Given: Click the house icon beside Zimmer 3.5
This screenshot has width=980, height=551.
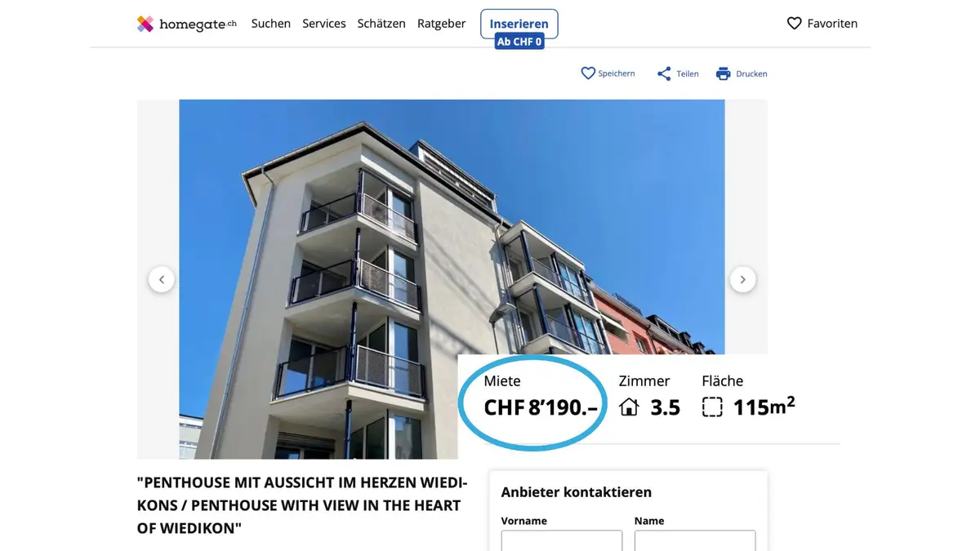Looking at the screenshot, I should click(629, 407).
